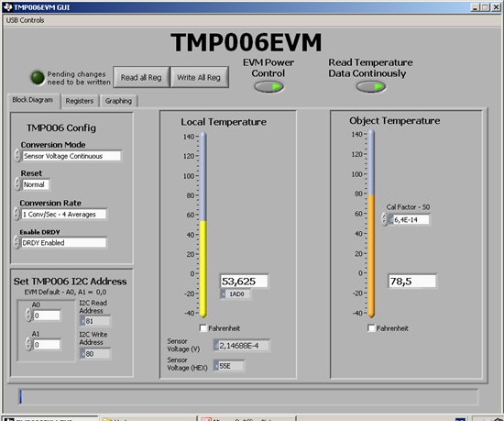Click the A1 address value field
Viewport: 504px width, 421px height.
tap(47, 345)
